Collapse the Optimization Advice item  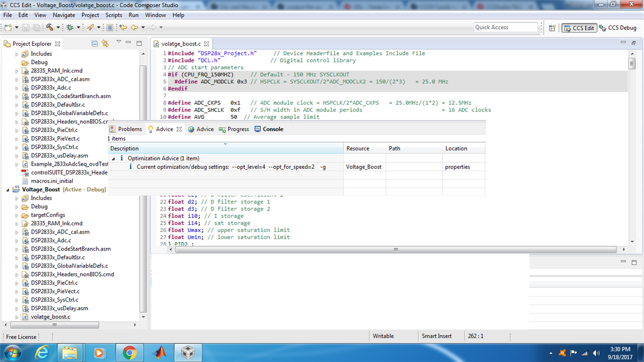(x=114, y=158)
